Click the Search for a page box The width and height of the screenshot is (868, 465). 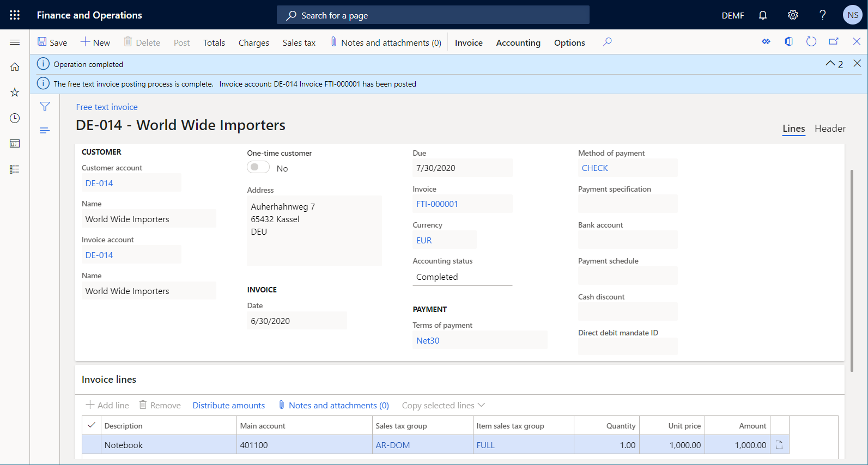[433, 15]
